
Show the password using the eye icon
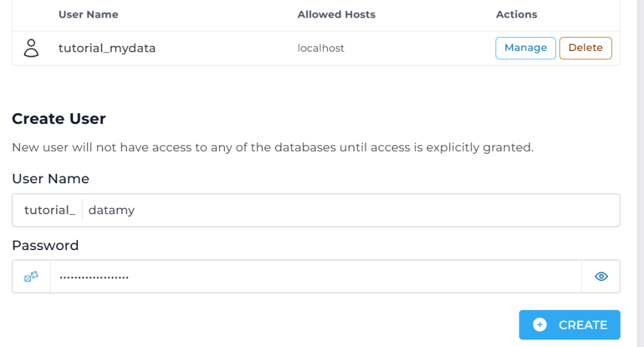601,276
